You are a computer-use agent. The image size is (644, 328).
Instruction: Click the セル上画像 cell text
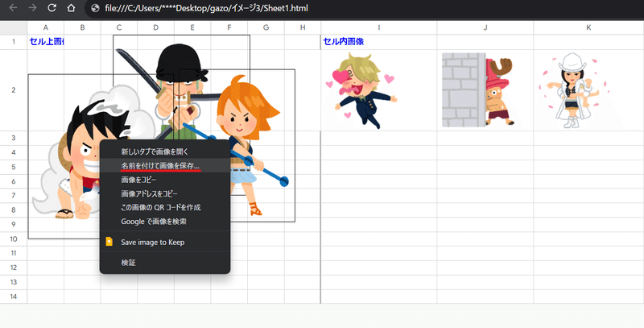(47, 42)
